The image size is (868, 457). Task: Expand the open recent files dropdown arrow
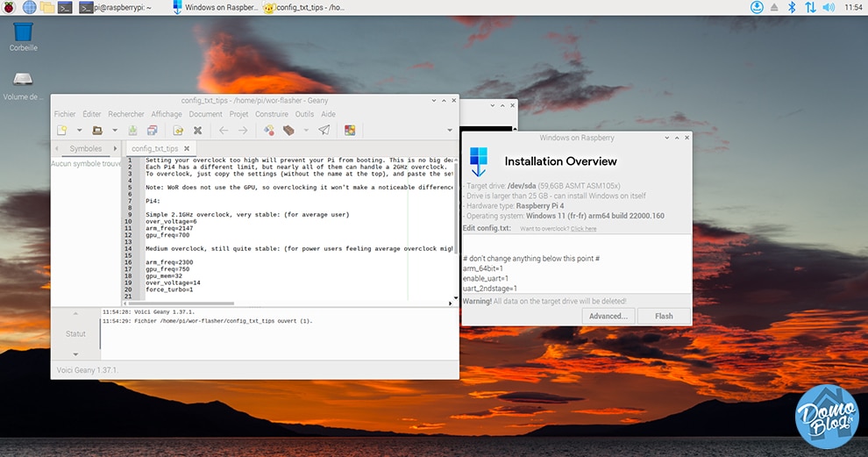(115, 131)
